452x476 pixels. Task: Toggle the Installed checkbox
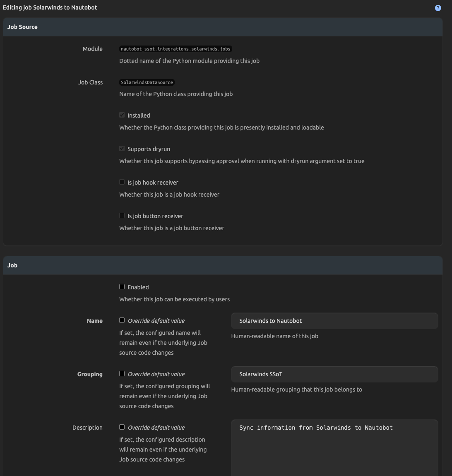pos(122,115)
